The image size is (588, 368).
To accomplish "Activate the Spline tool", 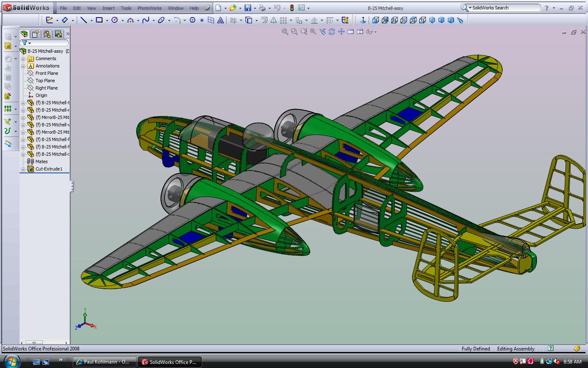I will pyautogui.click(x=145, y=20).
